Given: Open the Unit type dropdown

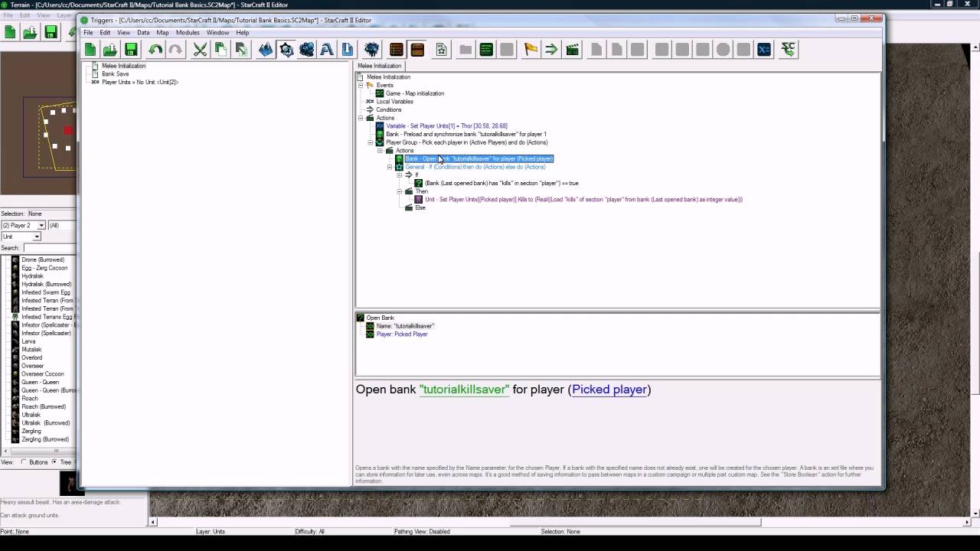Looking at the screenshot, I should [36, 236].
